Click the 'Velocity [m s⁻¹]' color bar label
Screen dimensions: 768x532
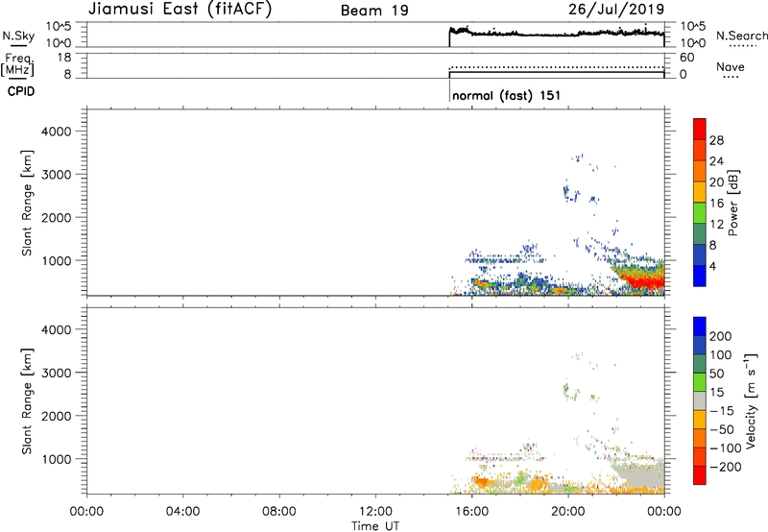pos(750,400)
